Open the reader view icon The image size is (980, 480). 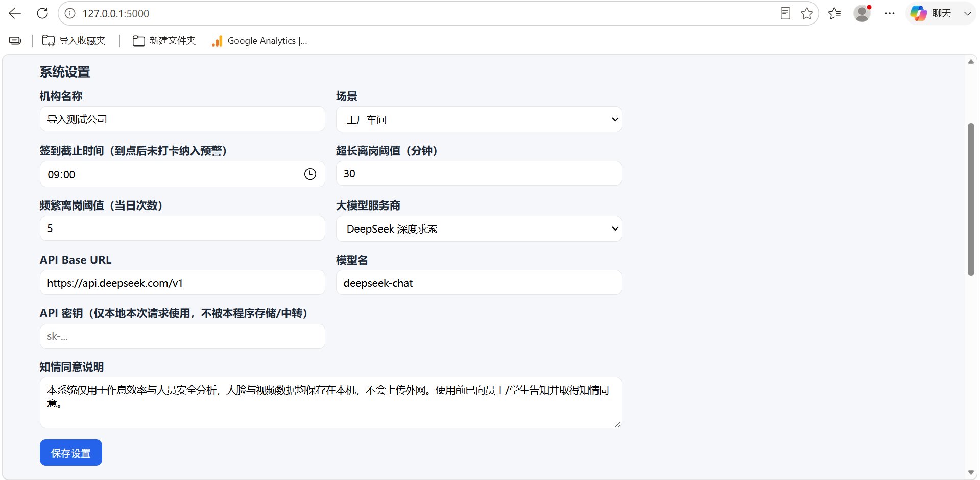point(785,13)
